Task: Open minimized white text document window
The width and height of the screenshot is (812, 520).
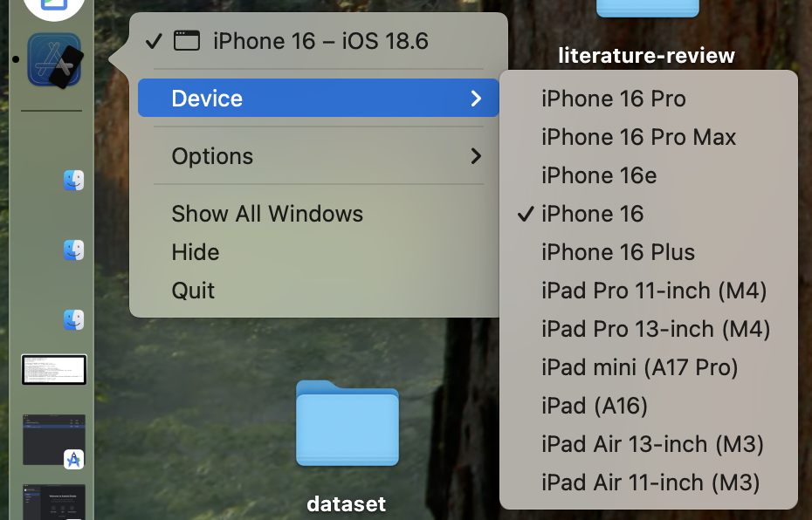Action: coord(54,369)
